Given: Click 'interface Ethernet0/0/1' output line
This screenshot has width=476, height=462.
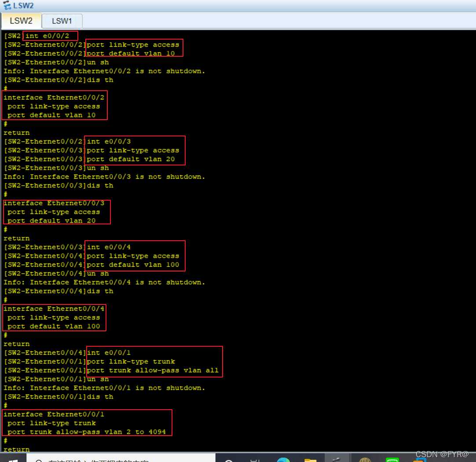Looking at the screenshot, I should click(54, 414).
